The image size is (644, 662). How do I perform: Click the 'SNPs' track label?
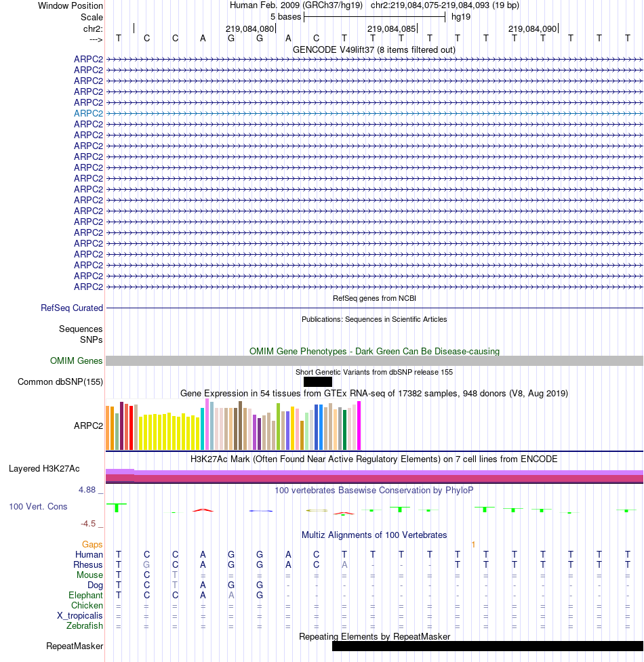coord(92,339)
